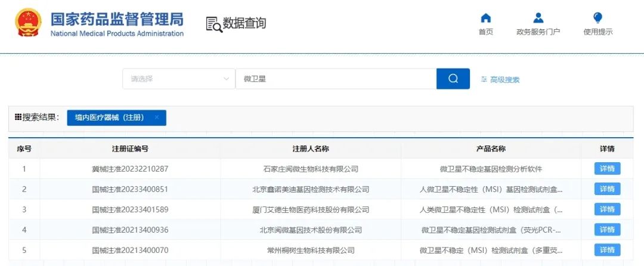Expand the 请选择 category dropdown

178,79
